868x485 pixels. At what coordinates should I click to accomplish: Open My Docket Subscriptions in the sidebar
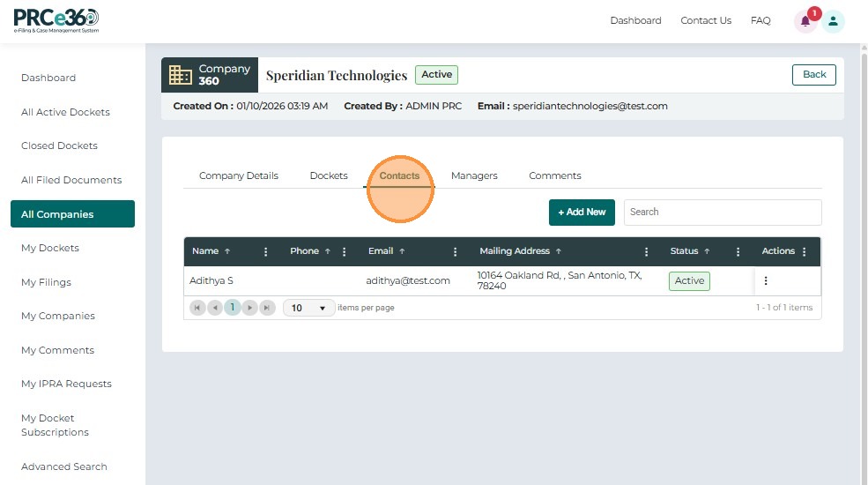pos(55,425)
